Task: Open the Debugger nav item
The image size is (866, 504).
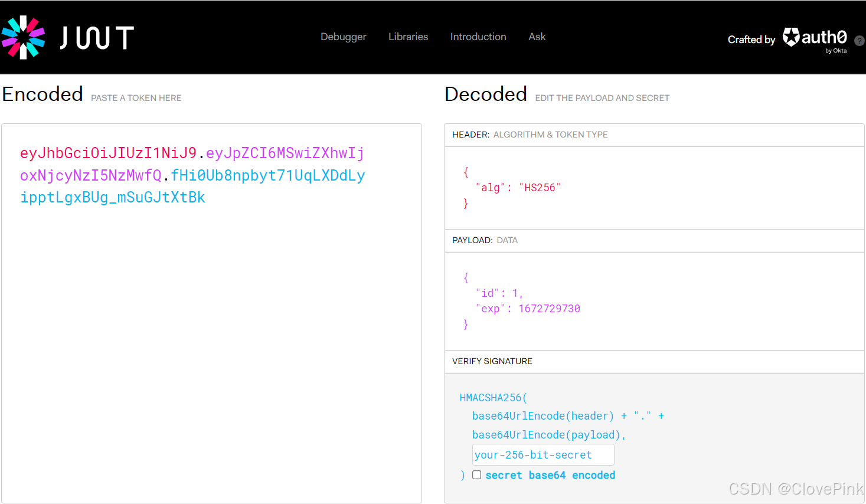Action: click(344, 37)
